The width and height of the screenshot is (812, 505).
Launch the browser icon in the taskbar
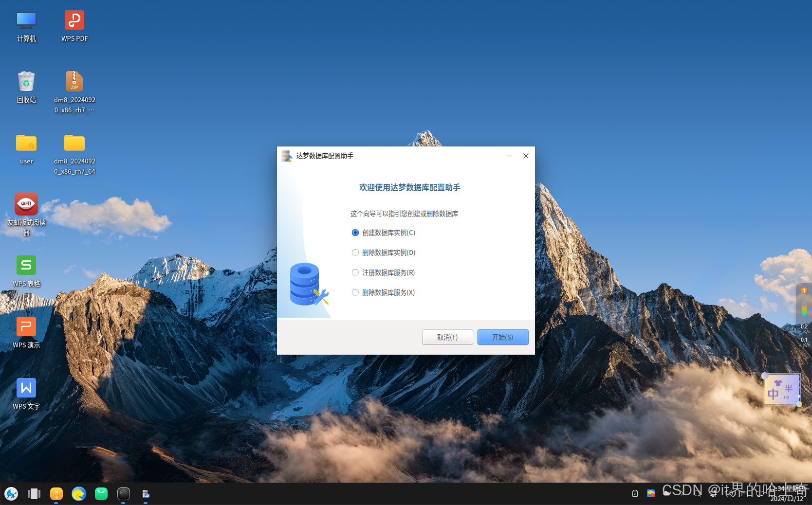click(79, 494)
